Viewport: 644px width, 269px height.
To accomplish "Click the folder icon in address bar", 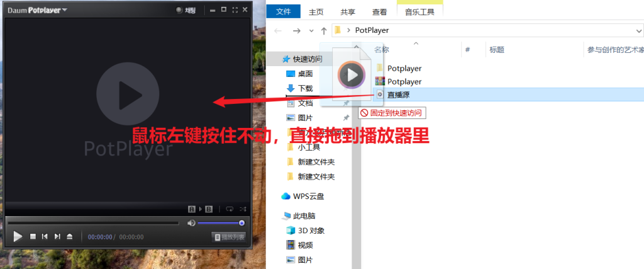I will click(338, 30).
